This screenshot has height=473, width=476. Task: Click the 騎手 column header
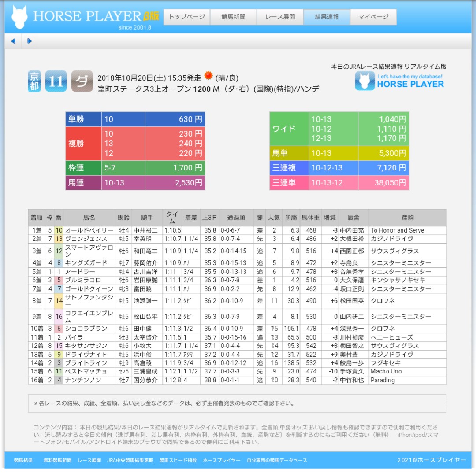tap(147, 218)
